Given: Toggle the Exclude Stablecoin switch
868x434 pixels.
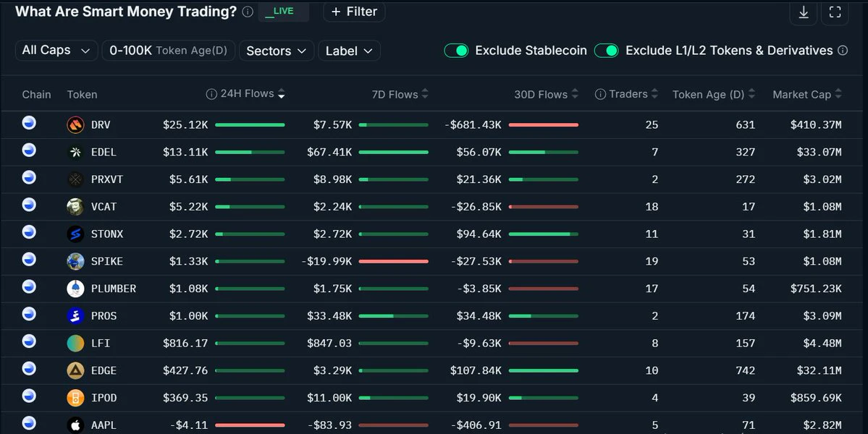Looking at the screenshot, I should [x=456, y=51].
